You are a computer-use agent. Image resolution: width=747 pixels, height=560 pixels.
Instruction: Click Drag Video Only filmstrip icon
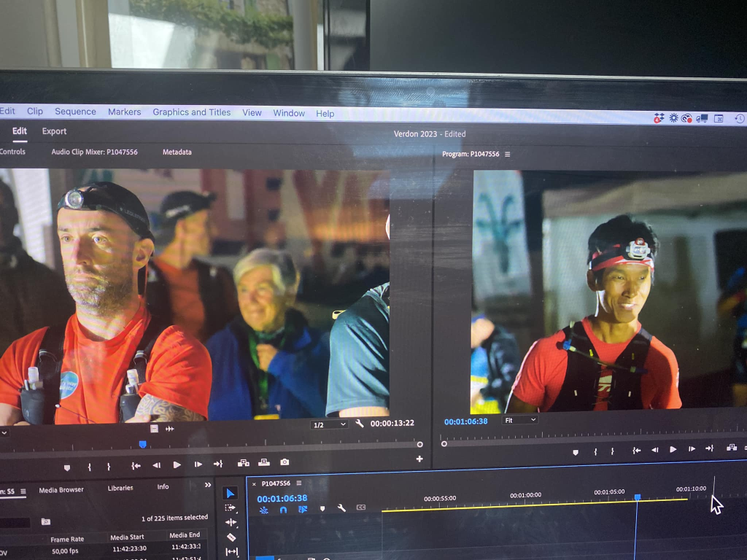pos(154,429)
